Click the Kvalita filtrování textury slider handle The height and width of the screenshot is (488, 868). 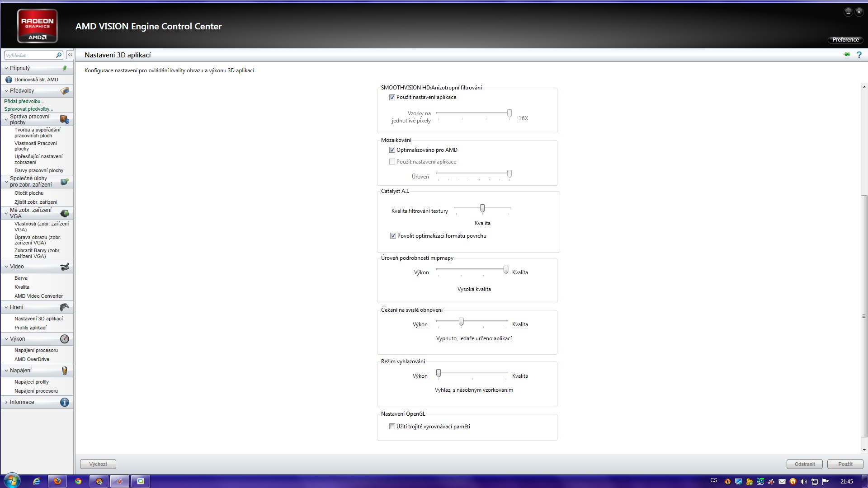pyautogui.click(x=482, y=208)
